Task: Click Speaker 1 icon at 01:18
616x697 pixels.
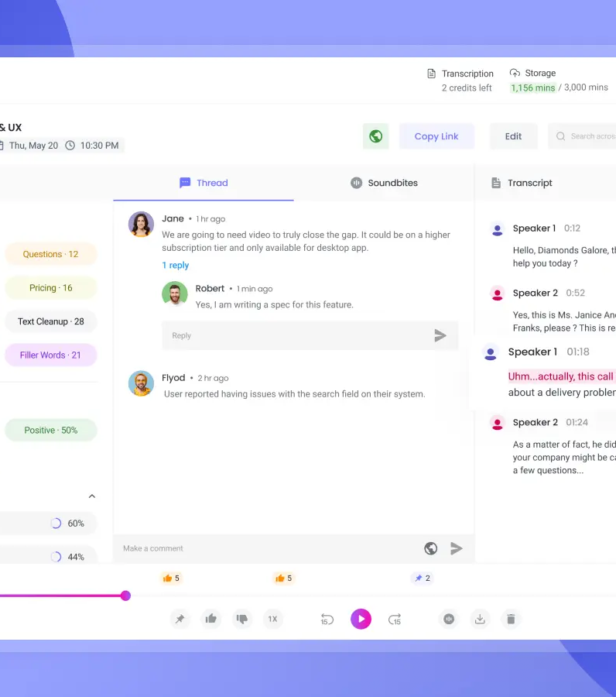Action: (491, 353)
